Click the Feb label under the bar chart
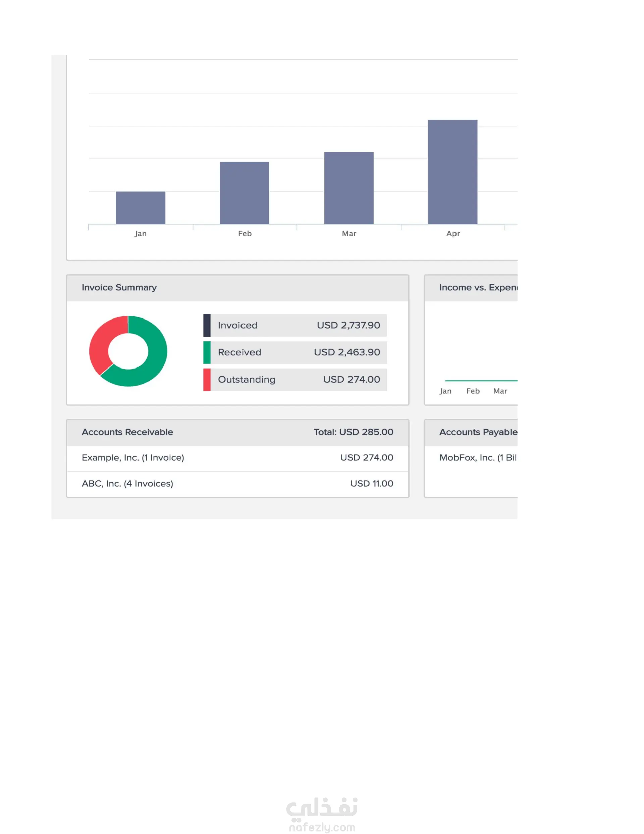This screenshot has height=834, width=644. coord(245,233)
